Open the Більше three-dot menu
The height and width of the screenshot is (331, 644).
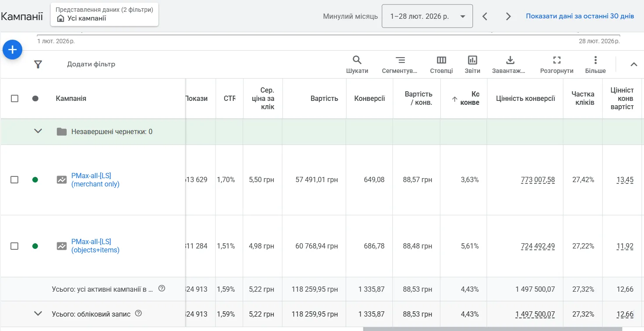tap(595, 65)
